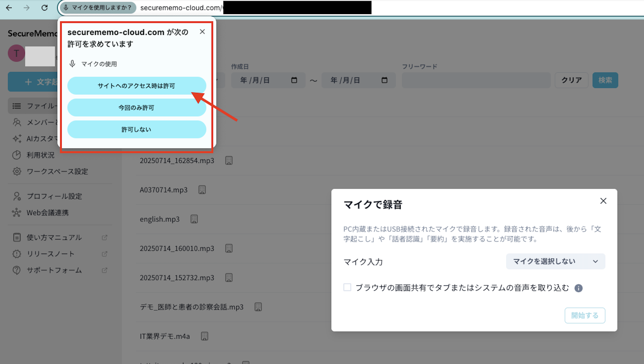Deny microphone with 許可しない button
Viewport: 644px width, 364px height.
tap(136, 129)
